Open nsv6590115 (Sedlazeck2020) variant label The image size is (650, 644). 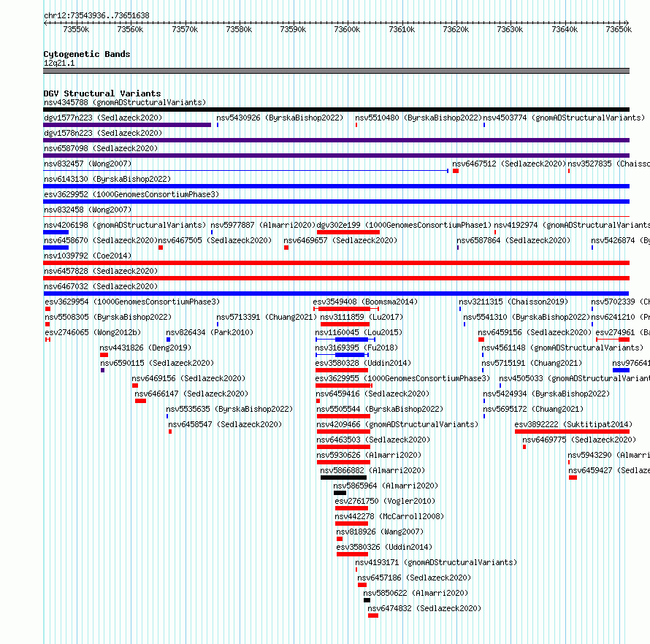tap(157, 363)
